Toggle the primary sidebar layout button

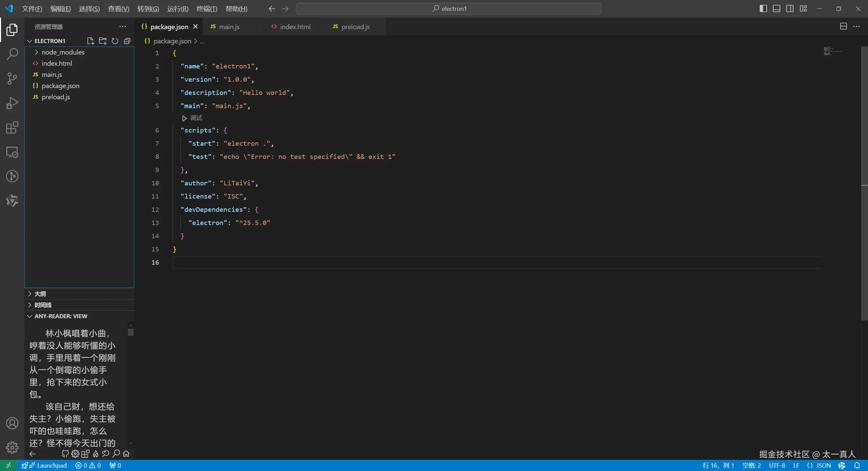[x=763, y=9]
